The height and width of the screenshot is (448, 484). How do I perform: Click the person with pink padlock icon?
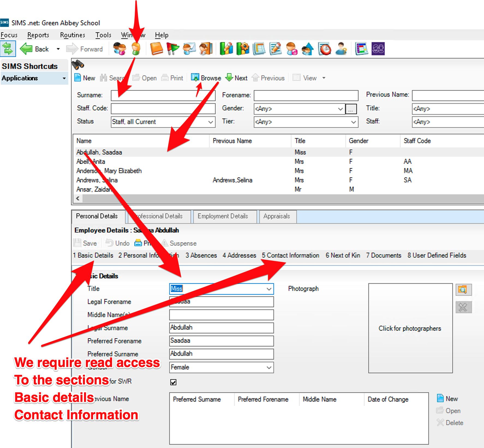pos(292,49)
